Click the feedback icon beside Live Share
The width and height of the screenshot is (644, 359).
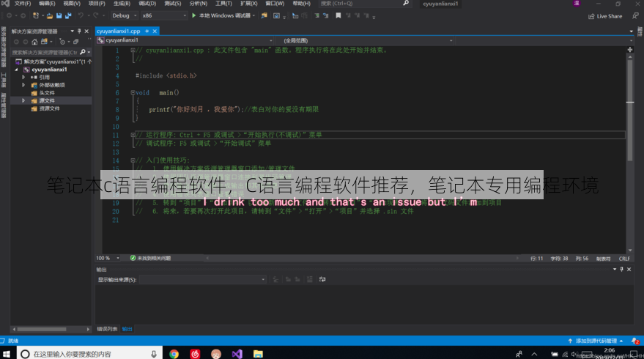[x=635, y=16]
